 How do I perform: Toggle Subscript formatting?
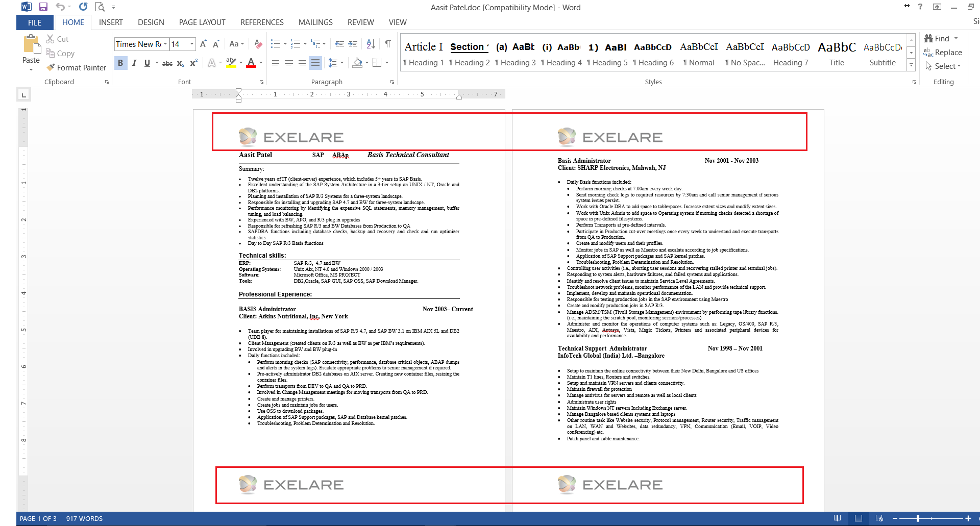coord(181,63)
